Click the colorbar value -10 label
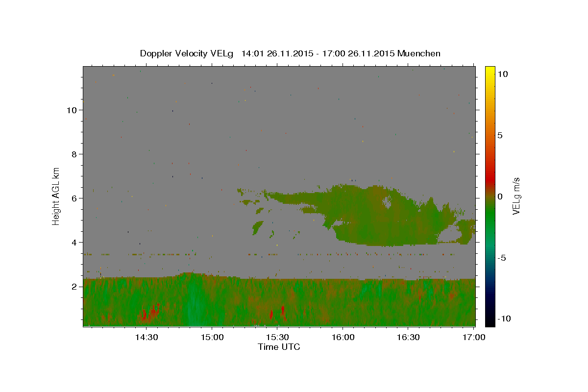The image size is (588, 392). coord(504,319)
